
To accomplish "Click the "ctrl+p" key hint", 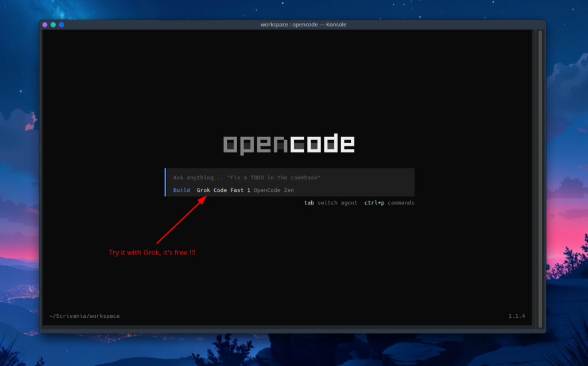I will pos(374,203).
